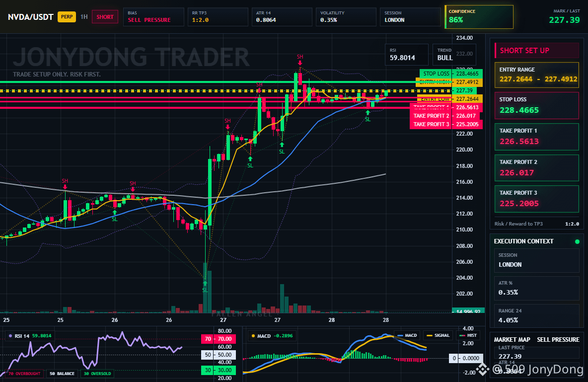Click the Take Profit 2 panel box

pyautogui.click(x=537, y=168)
